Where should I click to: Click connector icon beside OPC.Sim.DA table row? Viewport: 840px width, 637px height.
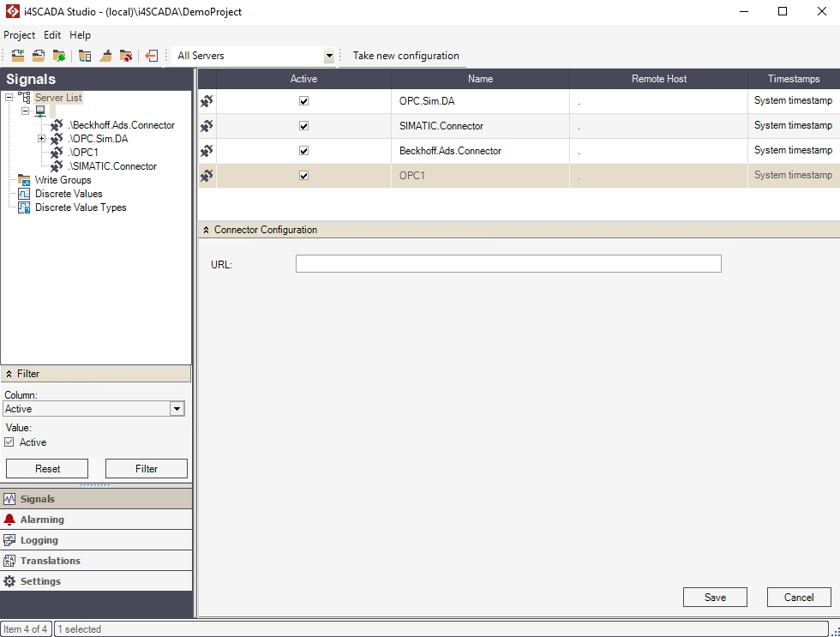point(207,101)
